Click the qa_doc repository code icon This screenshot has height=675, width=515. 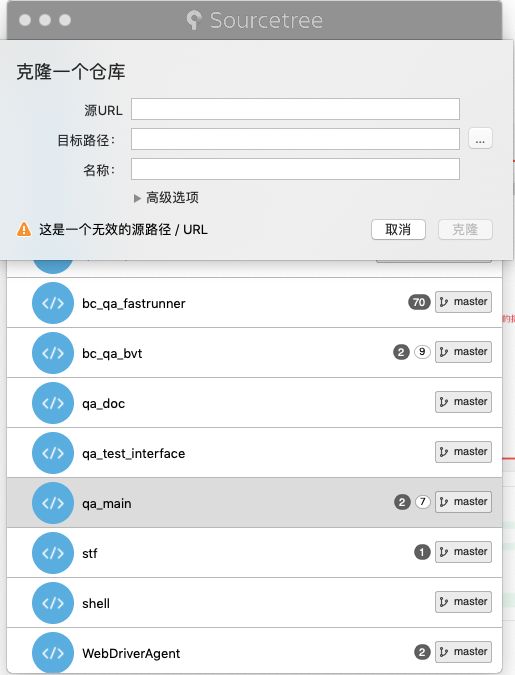click(53, 403)
